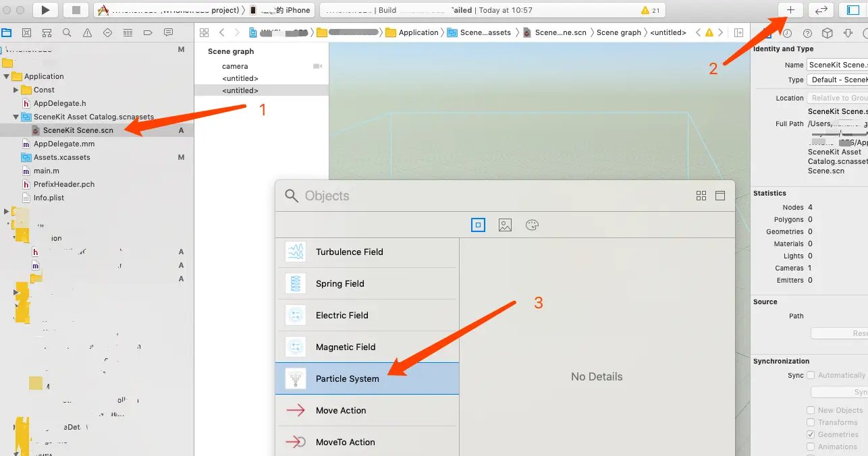The height and width of the screenshot is (456, 868).
Task: Switch library to grid view
Action: (x=701, y=196)
